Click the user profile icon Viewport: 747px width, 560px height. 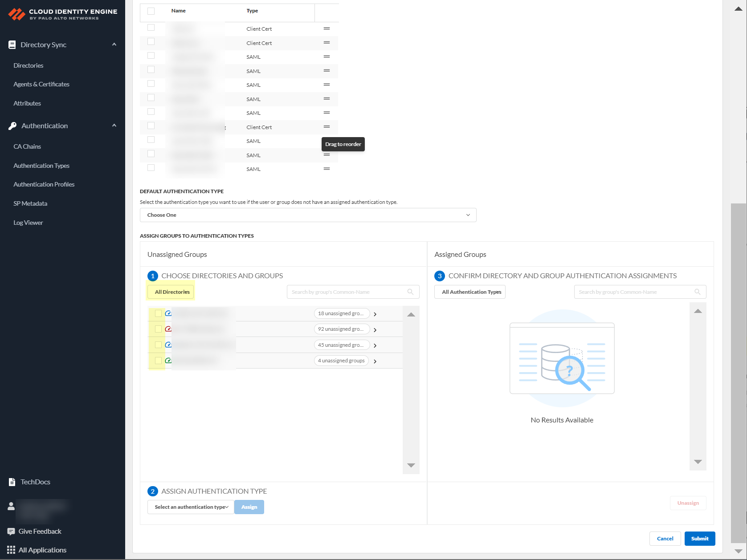(x=11, y=506)
